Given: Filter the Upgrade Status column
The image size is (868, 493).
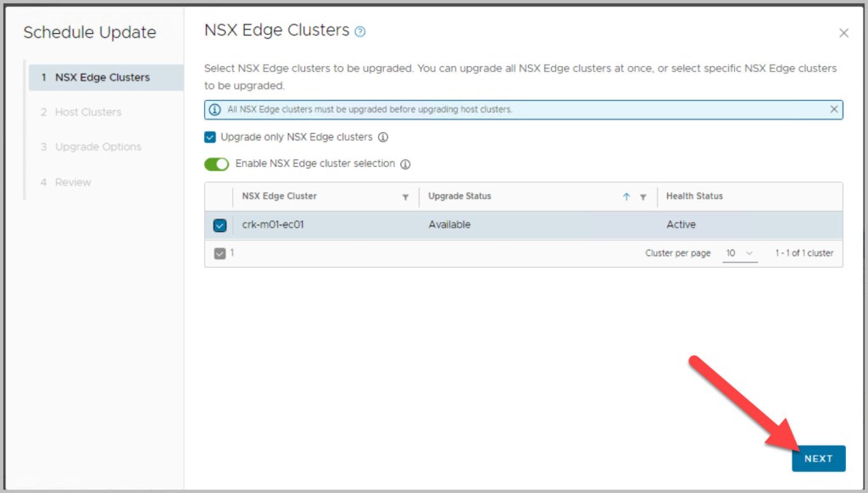Looking at the screenshot, I should point(643,197).
